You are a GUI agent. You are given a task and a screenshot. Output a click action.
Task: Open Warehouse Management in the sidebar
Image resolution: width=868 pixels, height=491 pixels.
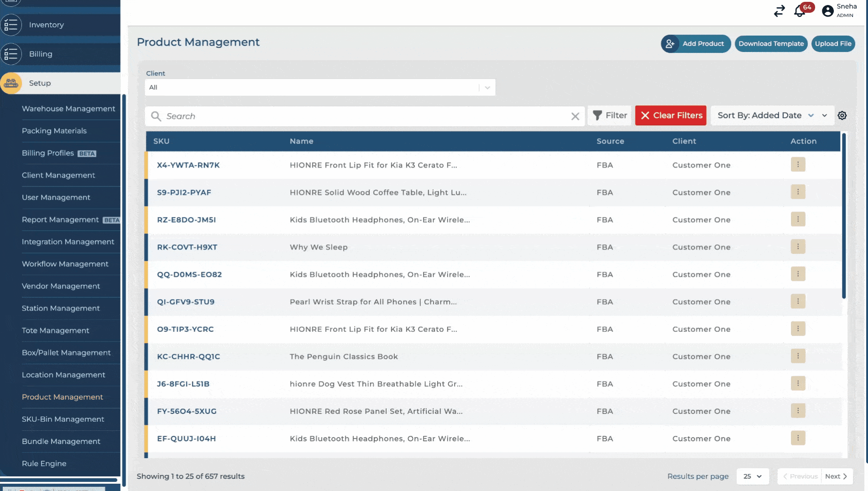(68, 109)
